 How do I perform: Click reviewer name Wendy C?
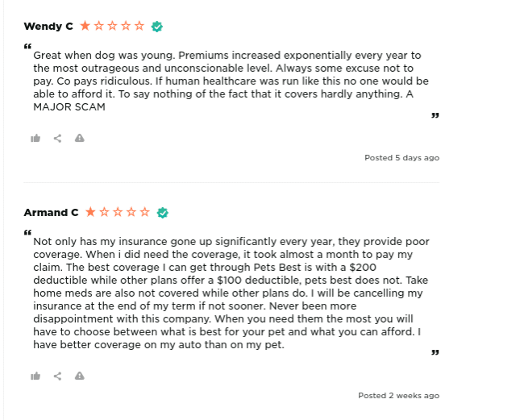[x=48, y=26]
